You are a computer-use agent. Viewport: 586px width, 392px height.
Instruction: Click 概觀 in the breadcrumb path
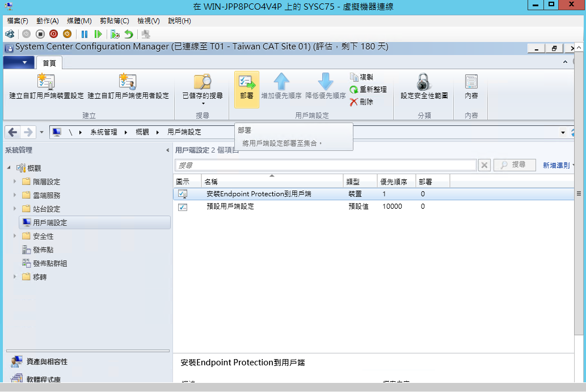pos(142,132)
